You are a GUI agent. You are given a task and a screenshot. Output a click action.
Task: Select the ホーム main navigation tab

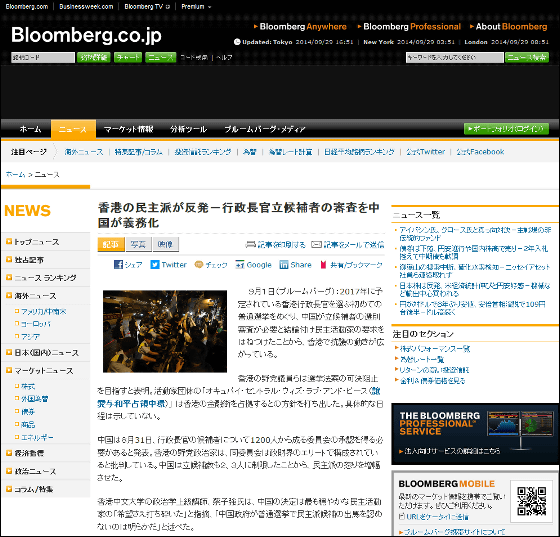[30, 129]
